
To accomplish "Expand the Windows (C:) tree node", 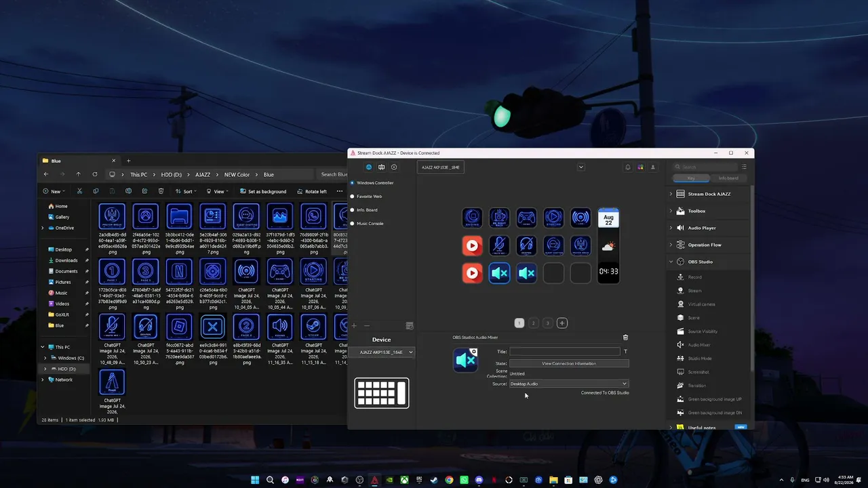I will point(45,358).
